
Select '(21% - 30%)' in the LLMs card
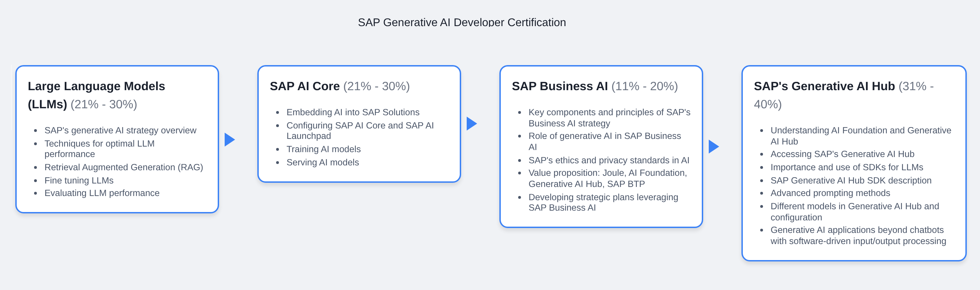104,104
